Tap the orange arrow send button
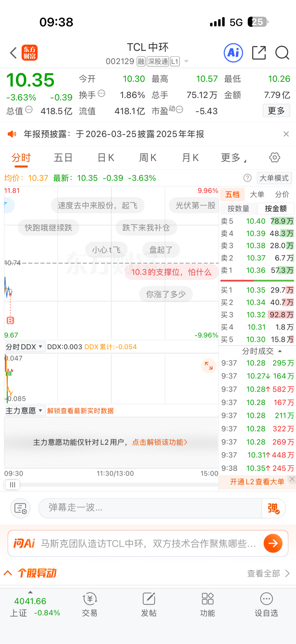 pos(273,543)
